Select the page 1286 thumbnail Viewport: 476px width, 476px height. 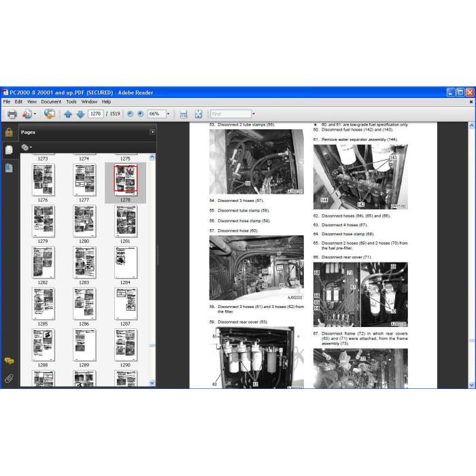click(x=84, y=303)
